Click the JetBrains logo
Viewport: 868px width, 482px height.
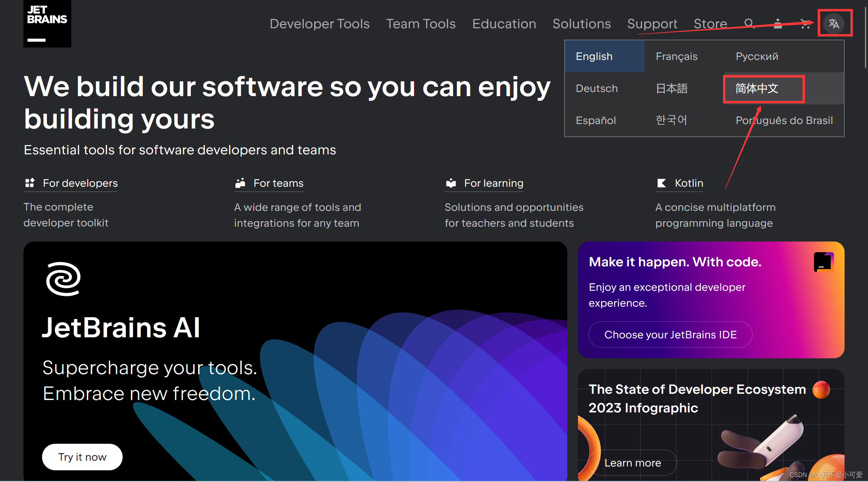point(47,24)
